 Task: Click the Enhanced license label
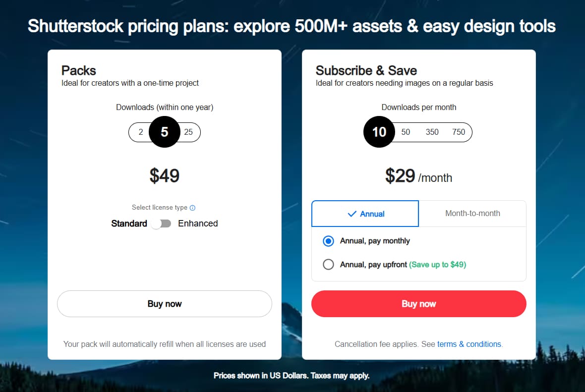198,224
